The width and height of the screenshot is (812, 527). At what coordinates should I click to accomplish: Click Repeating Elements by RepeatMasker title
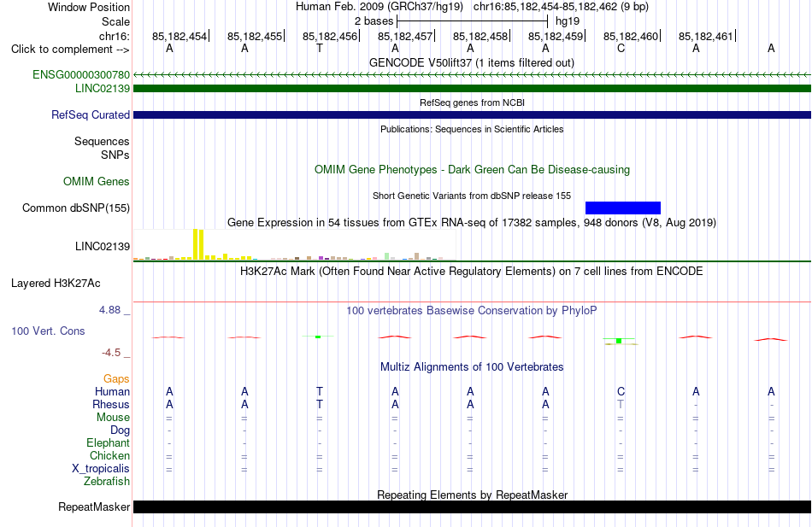tap(472, 495)
